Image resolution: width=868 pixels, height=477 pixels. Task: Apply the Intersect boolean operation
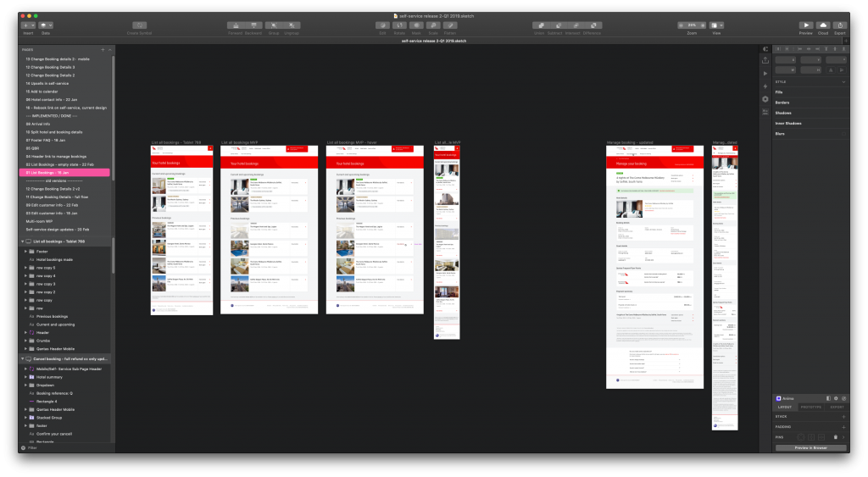(x=576, y=25)
